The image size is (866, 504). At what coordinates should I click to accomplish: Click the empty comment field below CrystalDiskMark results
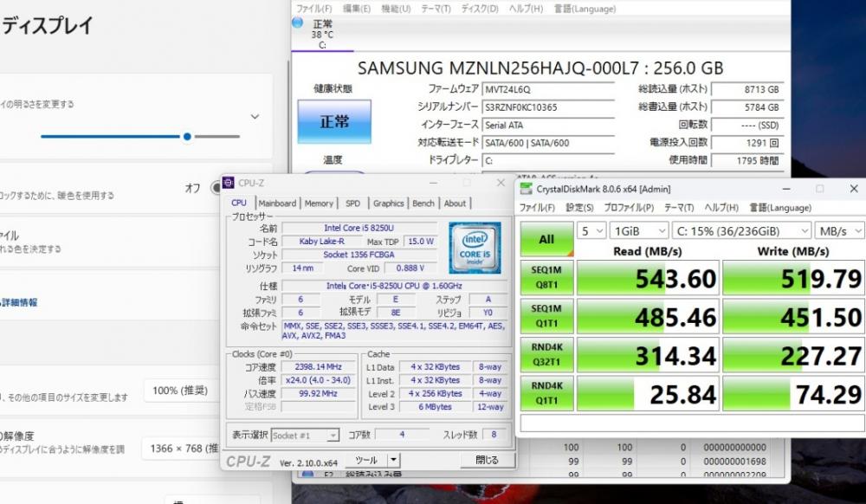[692, 423]
